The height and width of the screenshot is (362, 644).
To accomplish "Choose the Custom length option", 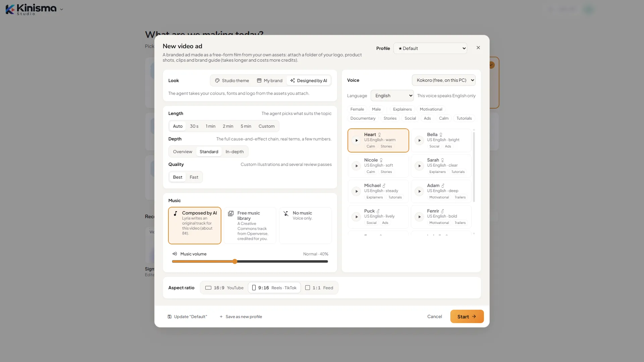I will point(267,126).
